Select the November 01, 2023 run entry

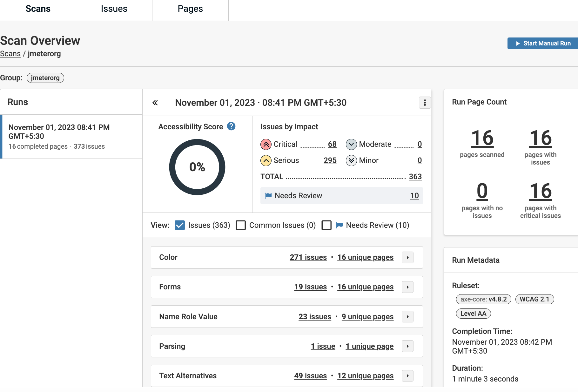click(x=71, y=137)
